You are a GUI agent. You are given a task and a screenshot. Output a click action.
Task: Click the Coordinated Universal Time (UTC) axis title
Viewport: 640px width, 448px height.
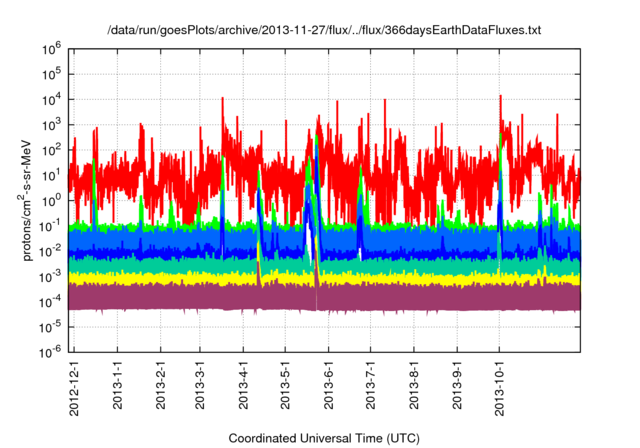click(x=324, y=439)
